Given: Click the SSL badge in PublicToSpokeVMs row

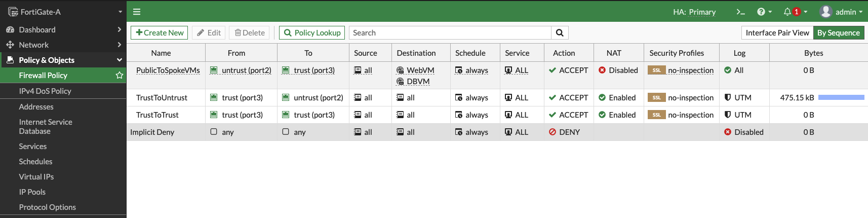Looking at the screenshot, I should coord(656,70).
